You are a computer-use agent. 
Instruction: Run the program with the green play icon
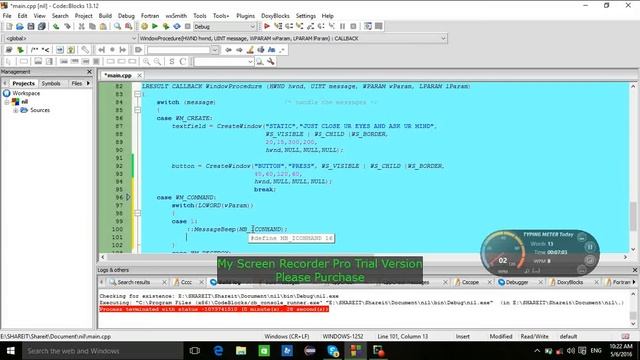[155, 27]
